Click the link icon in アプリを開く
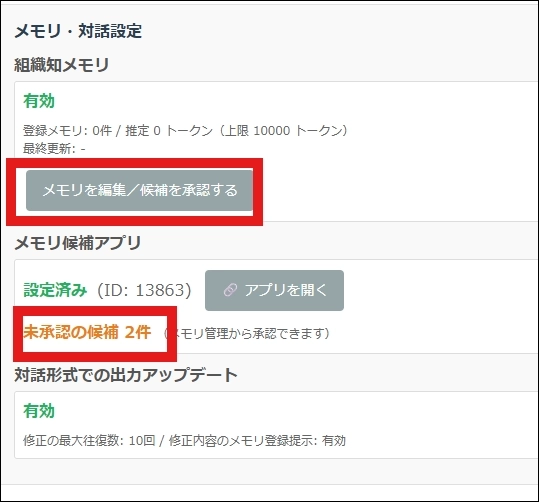 pyautogui.click(x=230, y=290)
